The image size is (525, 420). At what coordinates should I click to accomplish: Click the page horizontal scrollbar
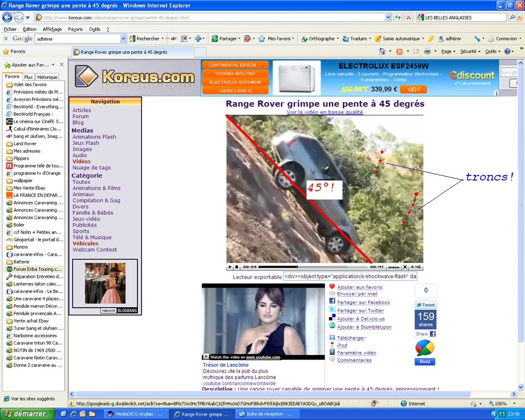[273, 394]
